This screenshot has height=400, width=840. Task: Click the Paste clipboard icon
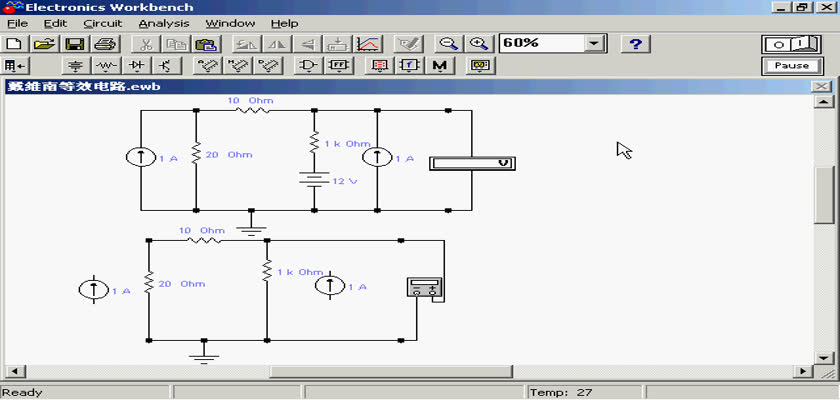click(x=205, y=44)
